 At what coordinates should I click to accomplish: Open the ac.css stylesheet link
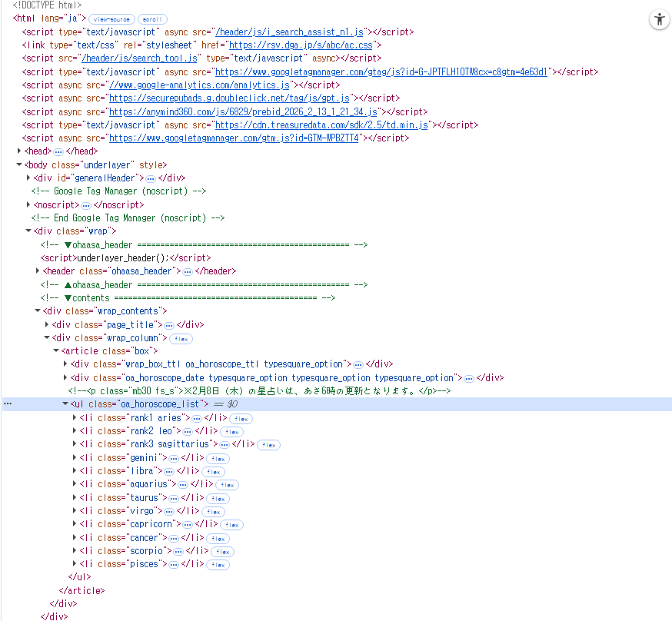(x=301, y=45)
